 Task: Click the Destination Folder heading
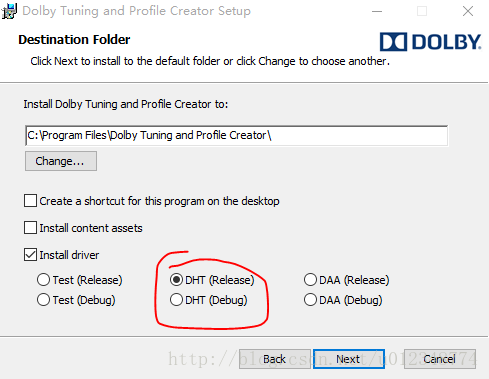(x=74, y=40)
